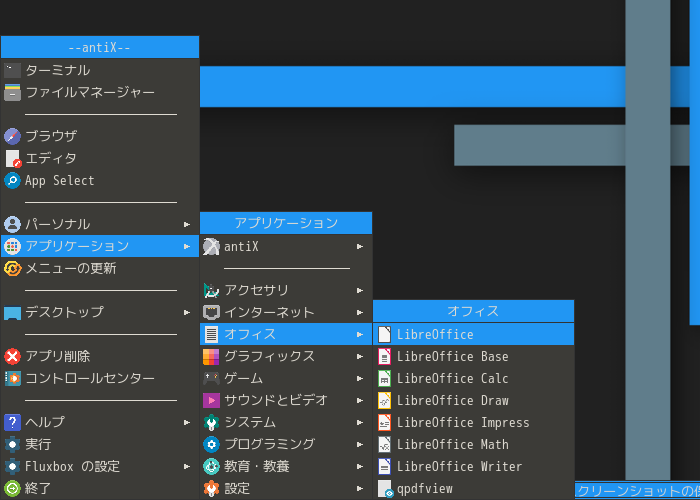
Task: Click the screenshot taskbar entry at bottom
Action: click(x=638, y=491)
